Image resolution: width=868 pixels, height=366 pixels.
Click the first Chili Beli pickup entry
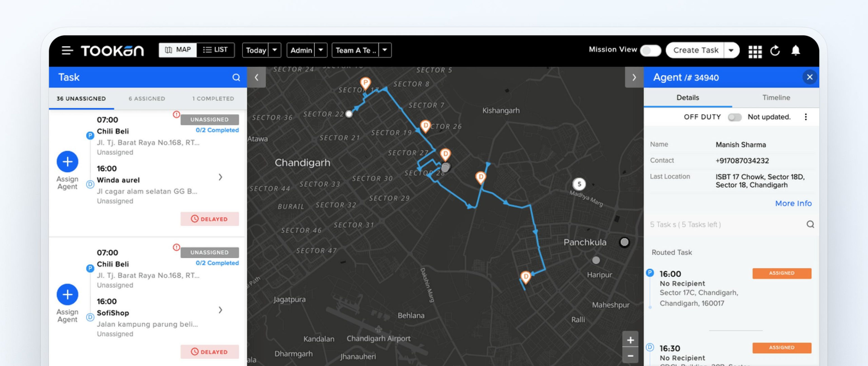pos(148,136)
